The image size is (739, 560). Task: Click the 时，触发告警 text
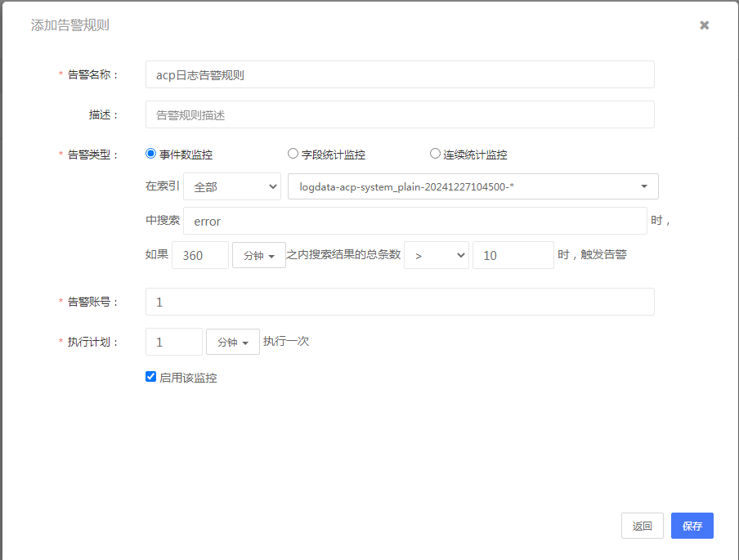tap(592, 254)
